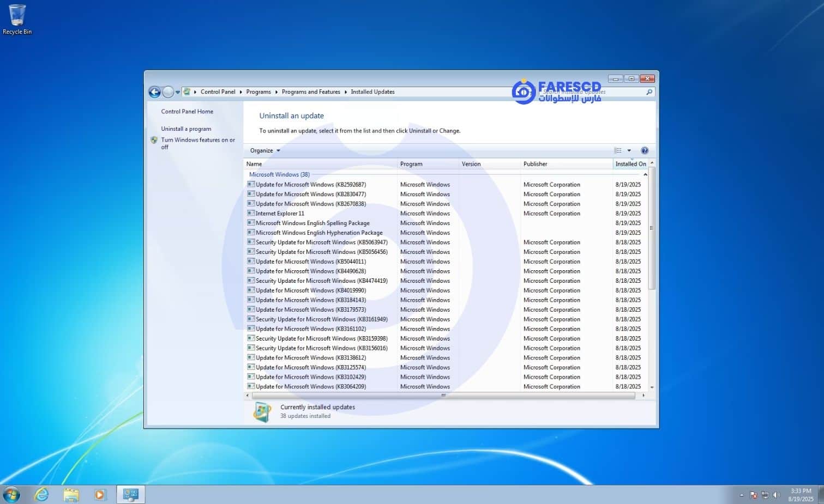Viewport: 824px width, 504px height.
Task: Select update KB2670838 row
Action: [446, 204]
